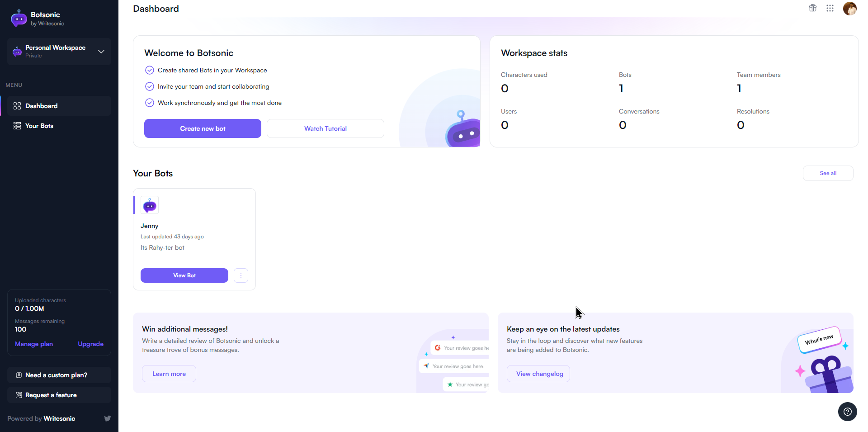The height and width of the screenshot is (432, 868).
Task: Click the Team members stat label
Action: tap(759, 75)
